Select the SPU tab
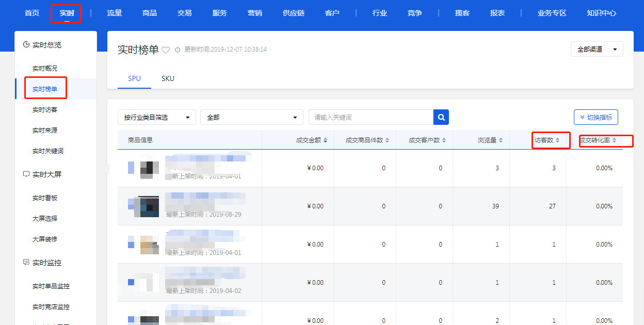The height and width of the screenshot is (325, 644). 134,78
